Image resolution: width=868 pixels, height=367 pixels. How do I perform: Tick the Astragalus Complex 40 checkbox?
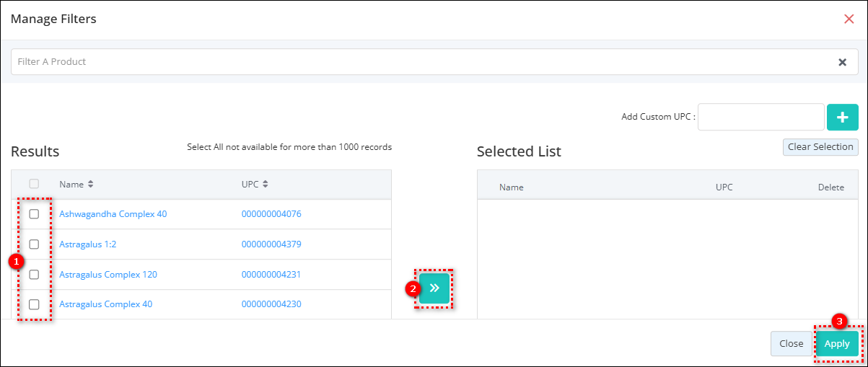click(34, 304)
